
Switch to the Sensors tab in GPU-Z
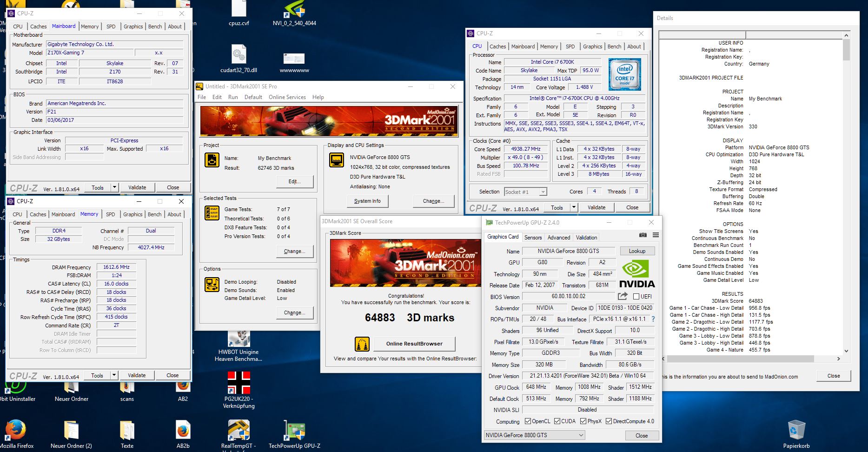533,237
